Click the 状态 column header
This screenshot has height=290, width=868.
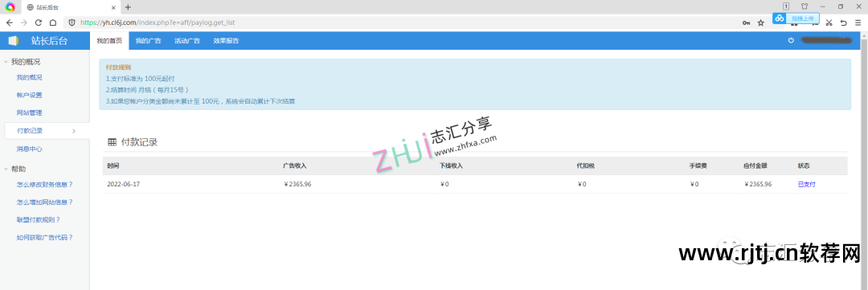click(x=803, y=166)
